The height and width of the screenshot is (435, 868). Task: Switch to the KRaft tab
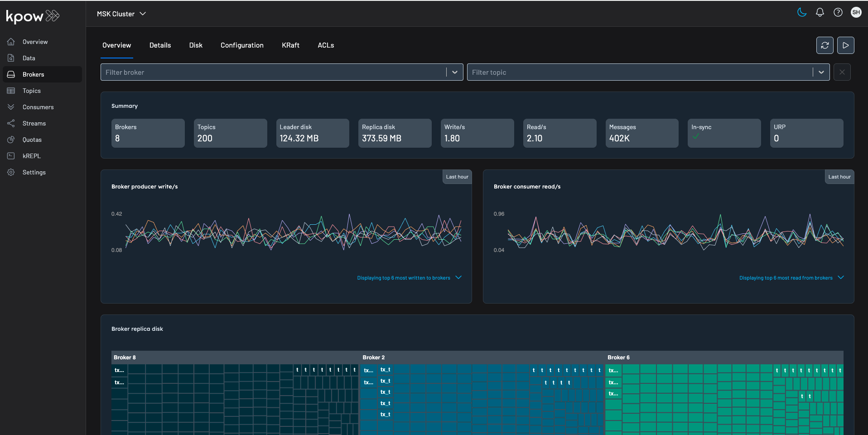click(290, 45)
